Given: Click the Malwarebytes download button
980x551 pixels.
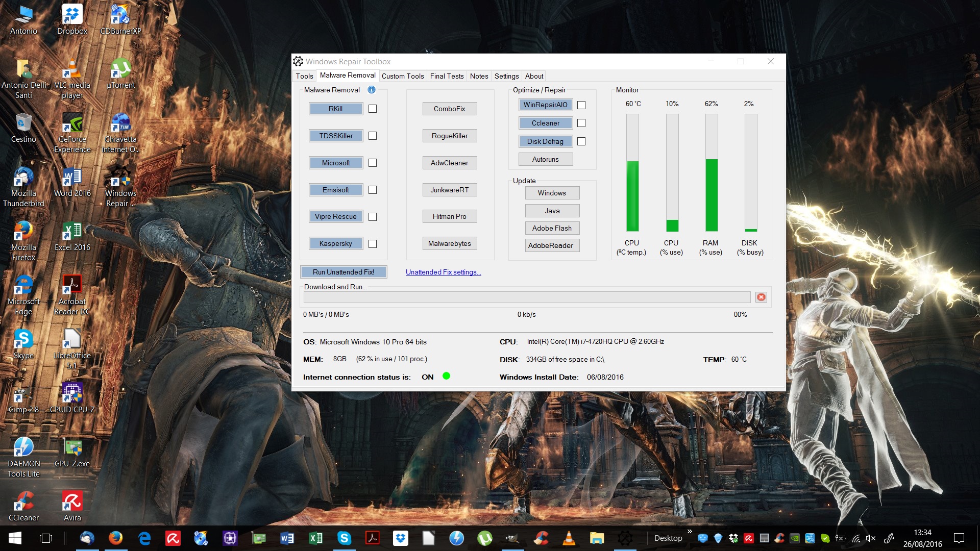Looking at the screenshot, I should (x=450, y=243).
